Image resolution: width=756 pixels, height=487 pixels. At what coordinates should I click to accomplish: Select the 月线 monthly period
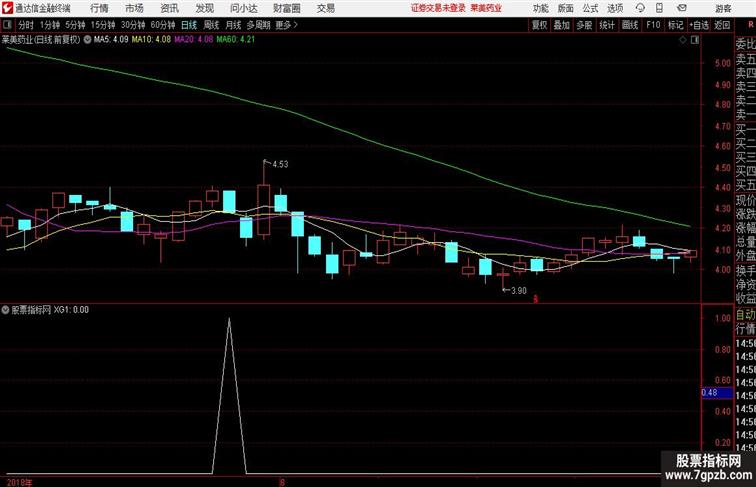pyautogui.click(x=233, y=25)
